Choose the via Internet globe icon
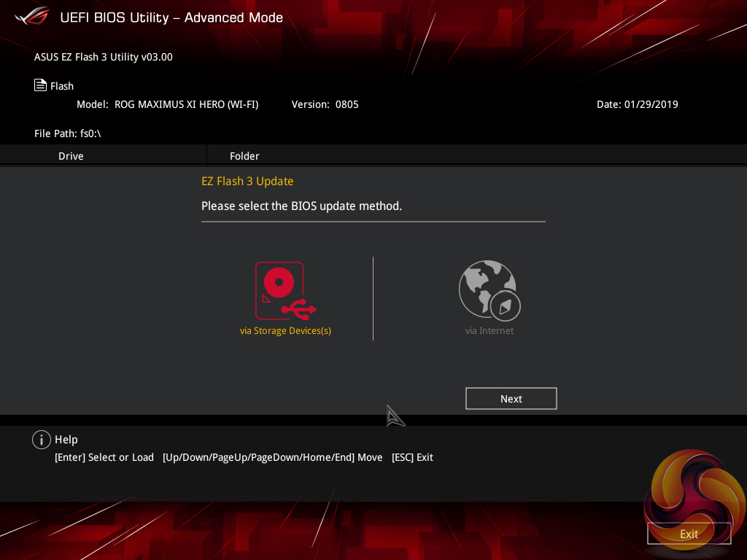This screenshot has width=747, height=560. pos(489,290)
